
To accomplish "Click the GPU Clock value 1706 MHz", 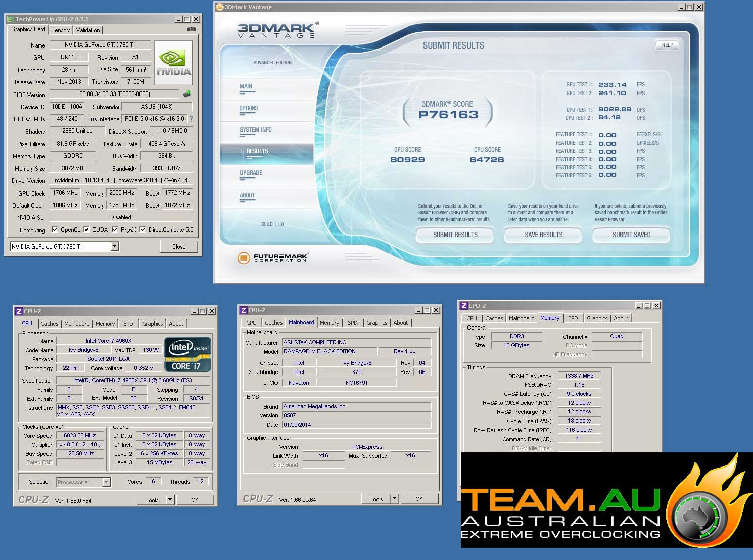I will coord(65,193).
